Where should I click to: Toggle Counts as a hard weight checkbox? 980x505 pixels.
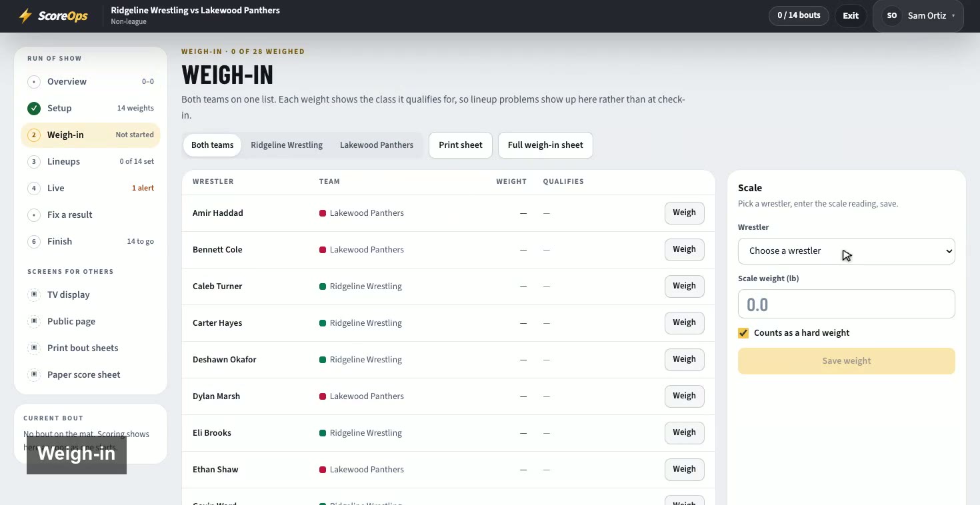click(743, 333)
